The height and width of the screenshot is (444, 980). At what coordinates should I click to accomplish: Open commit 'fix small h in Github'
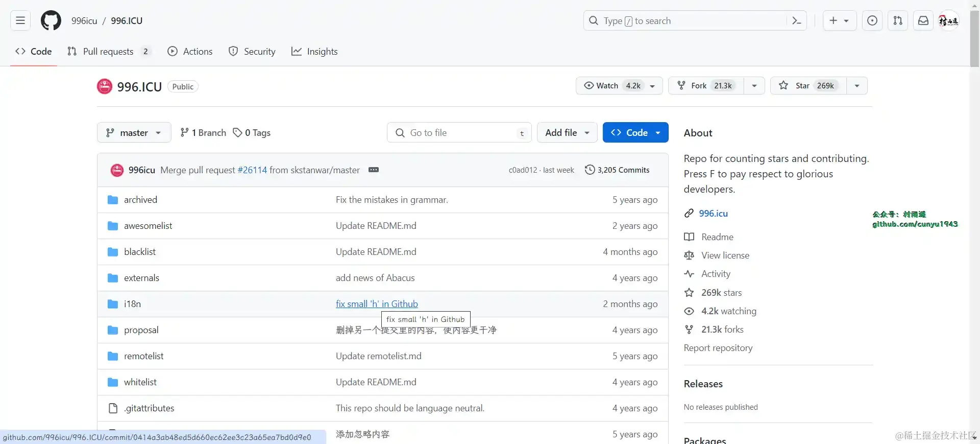coord(377,304)
